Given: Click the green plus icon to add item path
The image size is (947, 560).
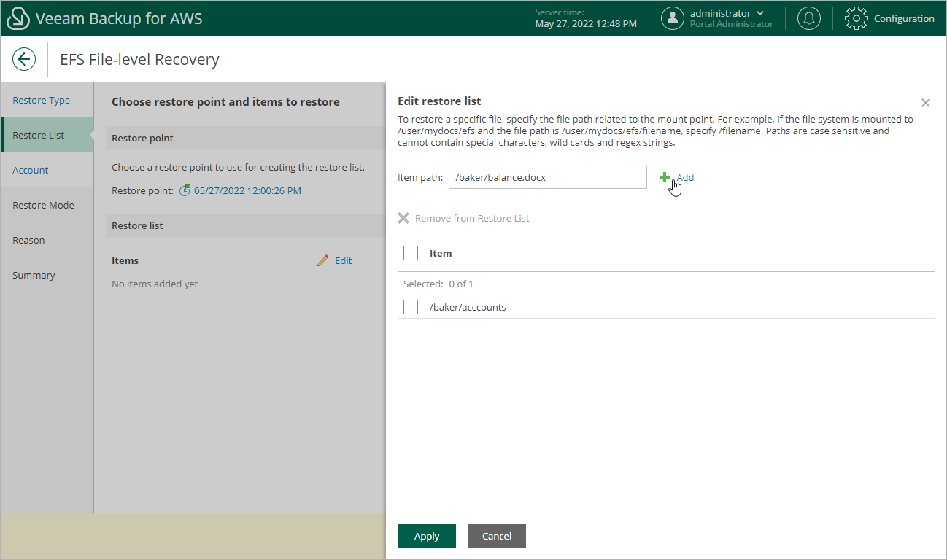Looking at the screenshot, I should [x=665, y=176].
